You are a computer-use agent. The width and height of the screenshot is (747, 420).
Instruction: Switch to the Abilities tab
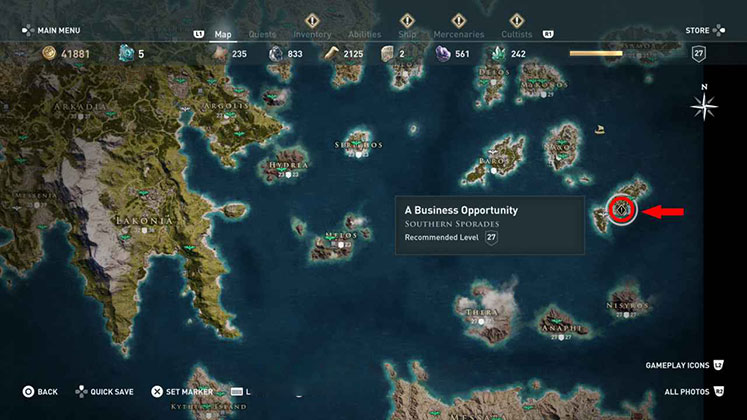pos(364,34)
